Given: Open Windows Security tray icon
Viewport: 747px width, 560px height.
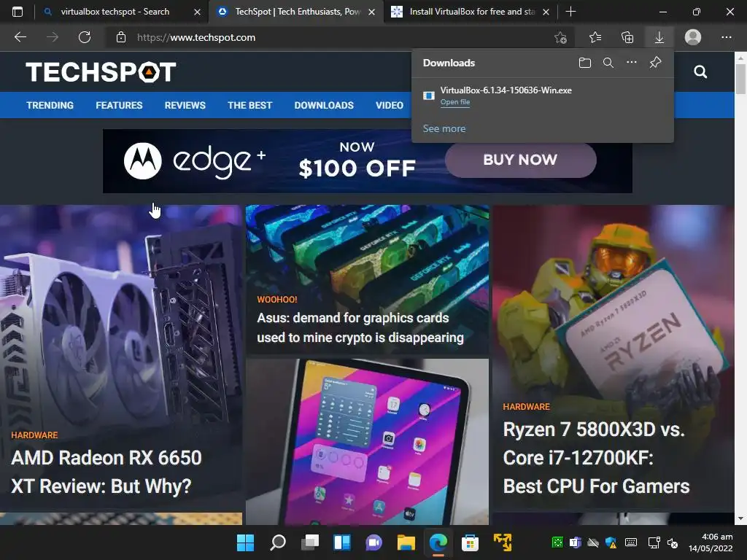Looking at the screenshot, I should 611,542.
